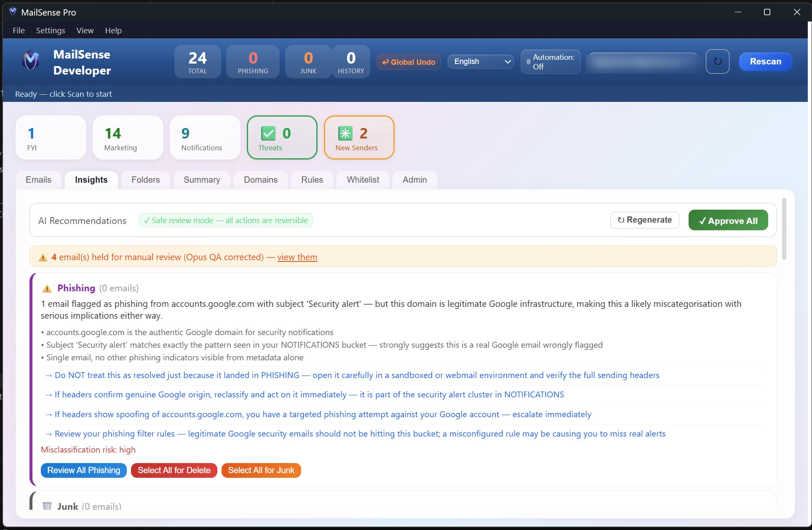Click 'Ready — click Scan to start' status text
812x530 pixels.
(64, 94)
